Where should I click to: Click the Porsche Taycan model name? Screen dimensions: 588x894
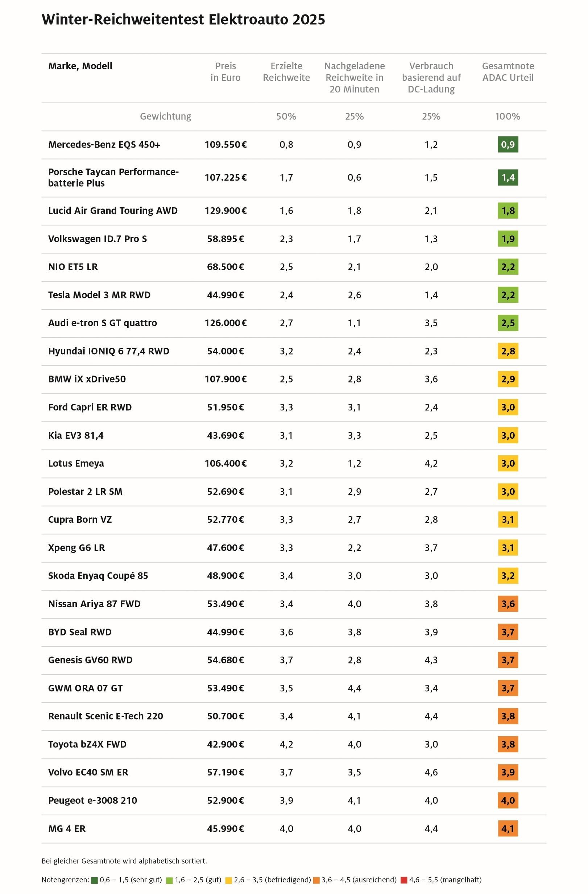pyautogui.click(x=113, y=178)
